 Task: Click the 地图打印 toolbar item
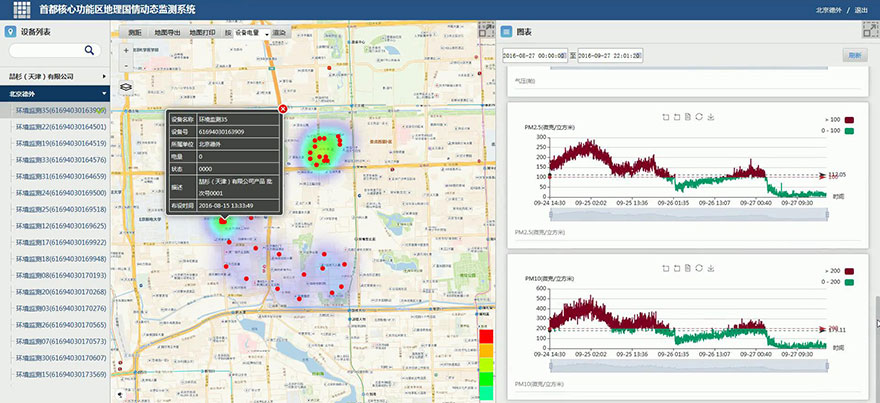coord(203,32)
